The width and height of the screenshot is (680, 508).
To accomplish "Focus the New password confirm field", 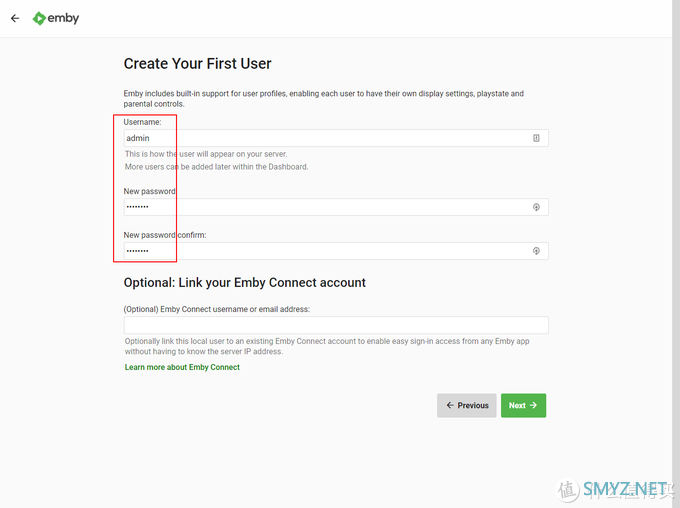I will [x=336, y=251].
